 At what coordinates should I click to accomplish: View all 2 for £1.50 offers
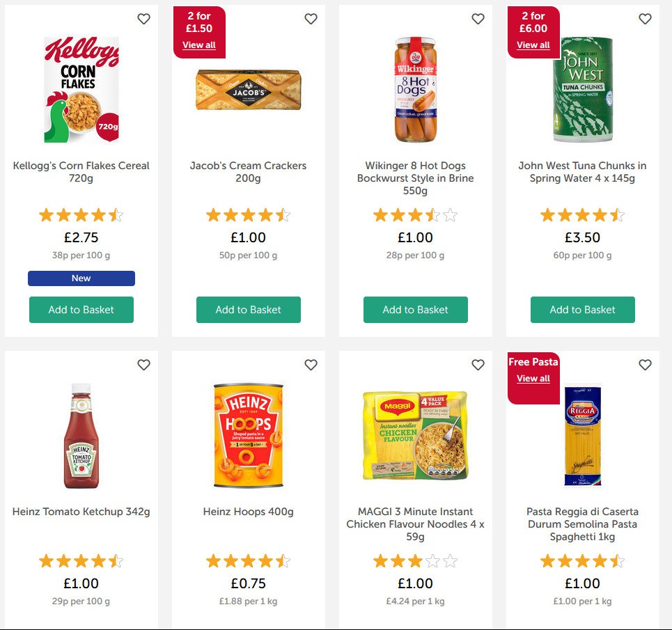(x=199, y=45)
